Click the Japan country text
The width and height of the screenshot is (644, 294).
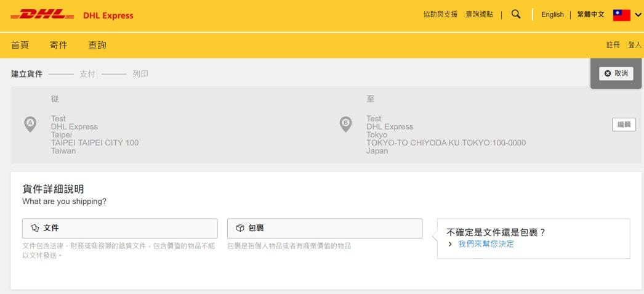pyautogui.click(x=377, y=151)
